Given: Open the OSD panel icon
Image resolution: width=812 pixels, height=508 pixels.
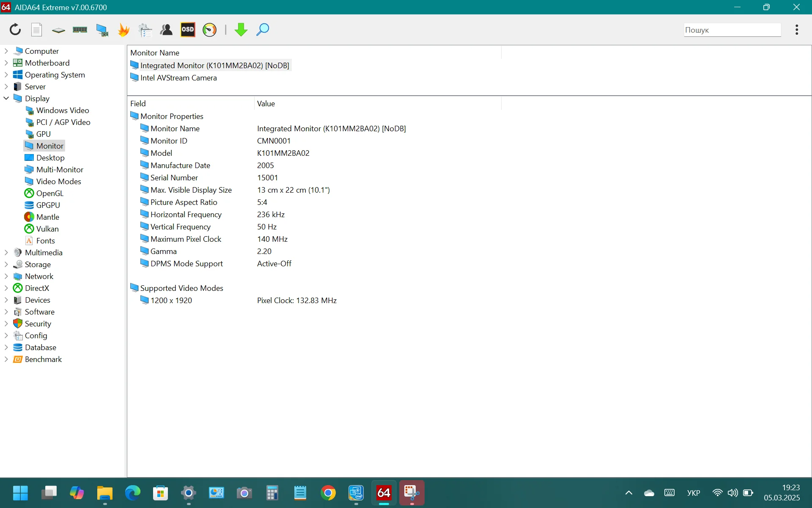Looking at the screenshot, I should (x=188, y=30).
